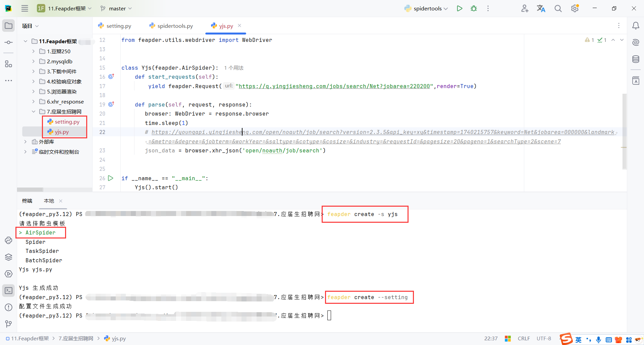The image size is (644, 345).
Task: Open the Database tool window
Action: (x=636, y=59)
